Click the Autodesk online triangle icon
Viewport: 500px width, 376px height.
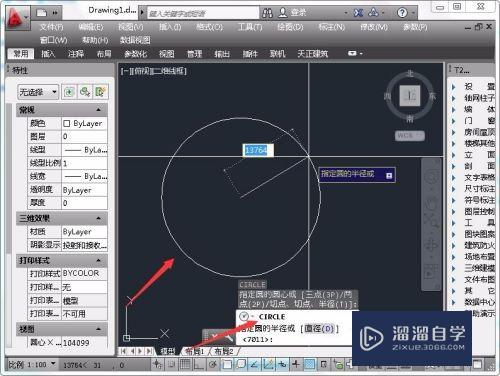tap(373, 13)
